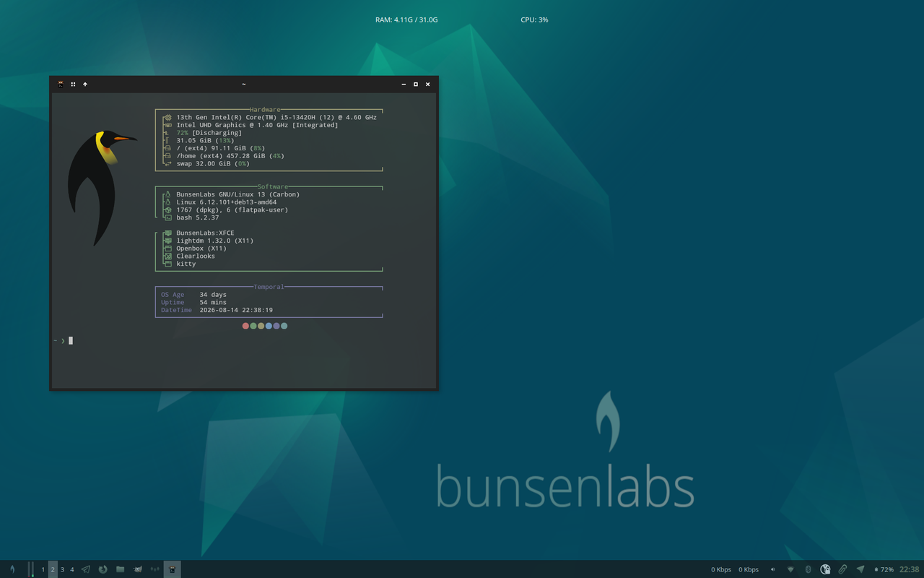The image size is (924, 578).
Task: Click the Telegram tray icon next to battery
Action: [860, 569]
